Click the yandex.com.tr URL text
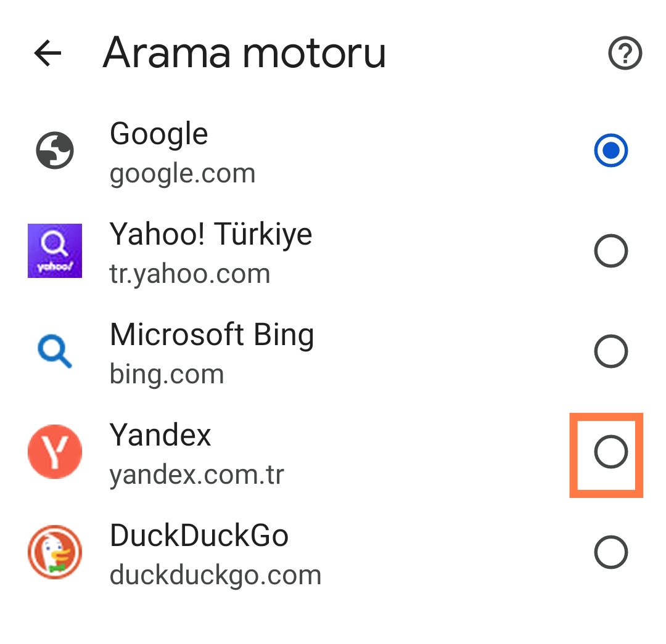This screenshot has width=666, height=644. pyautogui.click(x=197, y=475)
